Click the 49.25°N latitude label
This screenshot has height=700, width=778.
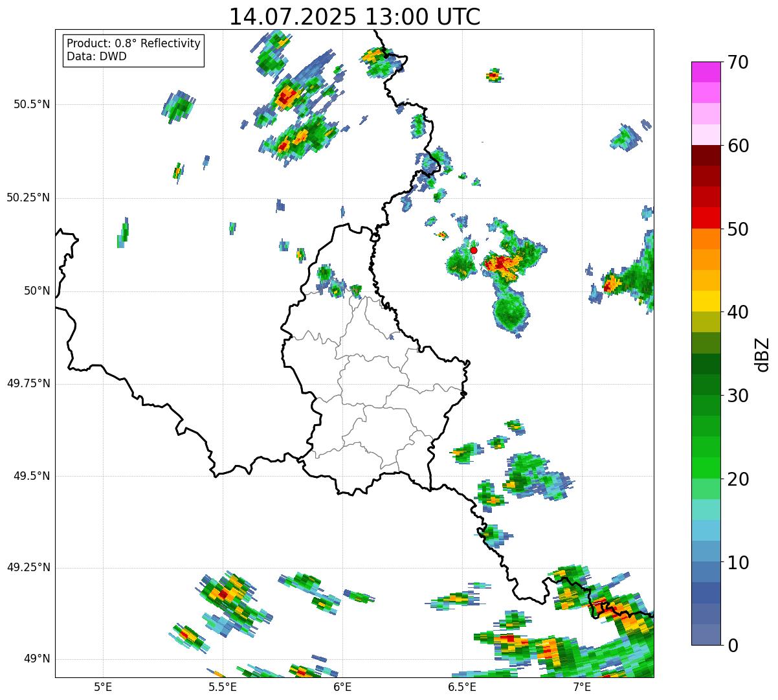pyautogui.click(x=28, y=567)
